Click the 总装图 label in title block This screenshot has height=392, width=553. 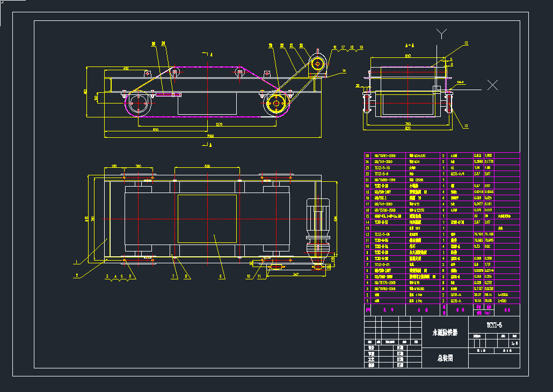[x=445, y=358]
